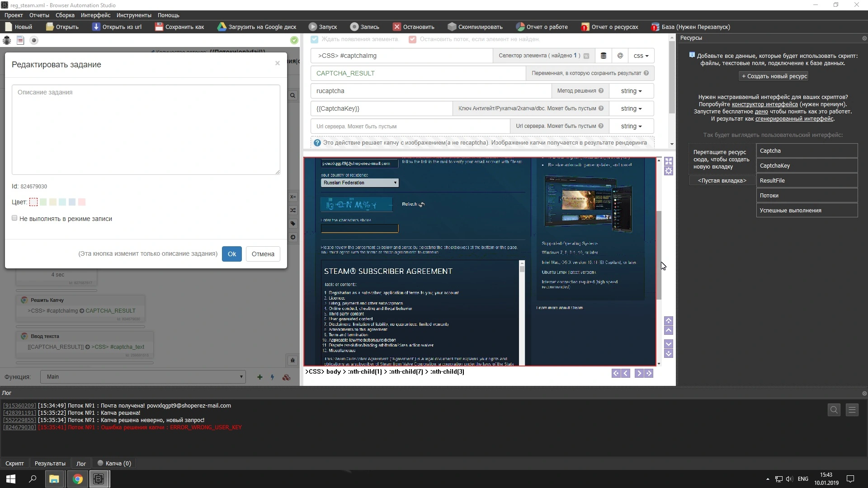Click Загрузить на Google диск
The image size is (868, 488).
(x=257, y=27)
